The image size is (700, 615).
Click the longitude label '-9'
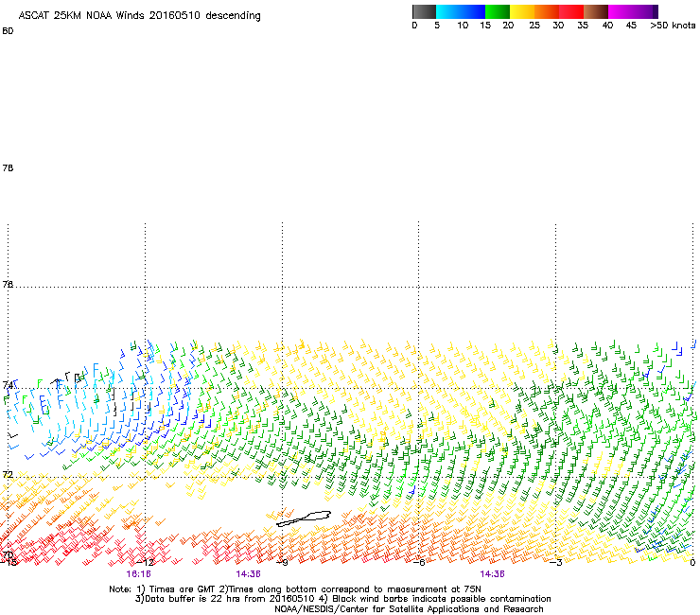pos(282,562)
